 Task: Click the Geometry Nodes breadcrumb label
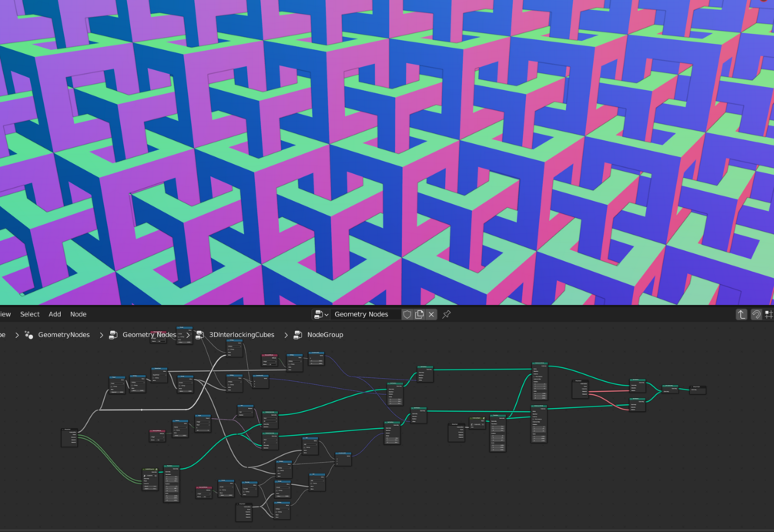[149, 335]
